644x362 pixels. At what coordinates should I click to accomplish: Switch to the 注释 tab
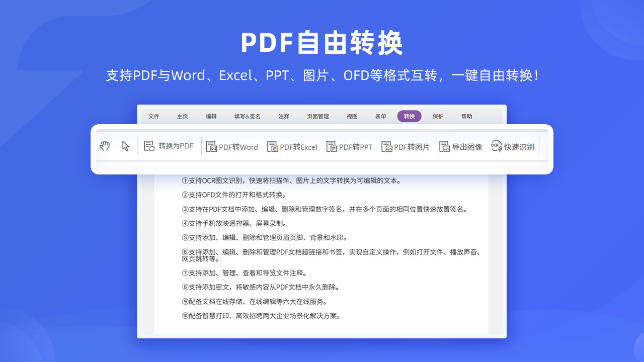pos(284,116)
